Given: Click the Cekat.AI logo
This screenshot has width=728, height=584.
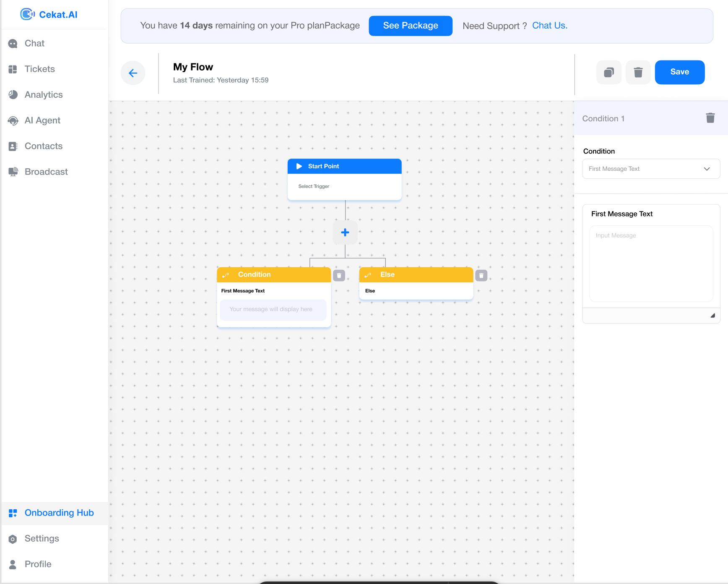Looking at the screenshot, I should [x=49, y=15].
